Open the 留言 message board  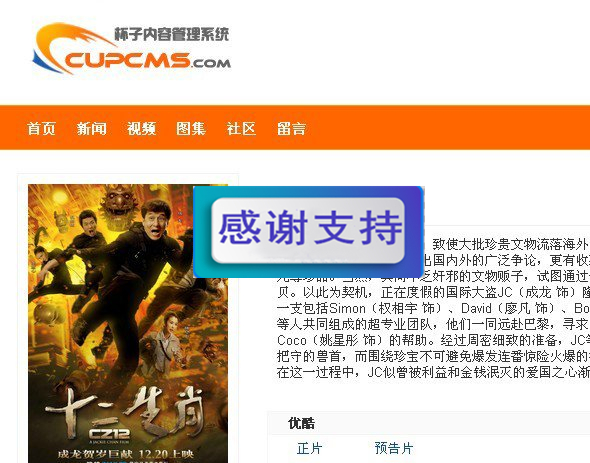point(291,129)
